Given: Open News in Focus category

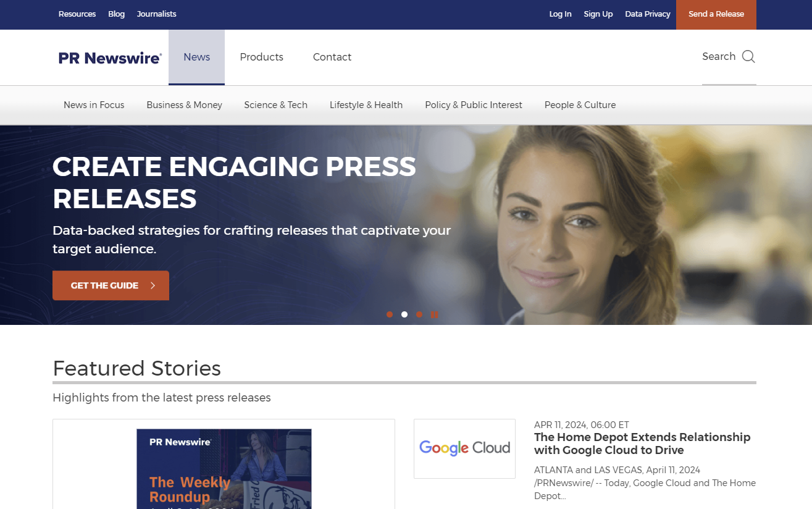Looking at the screenshot, I should click(x=94, y=105).
